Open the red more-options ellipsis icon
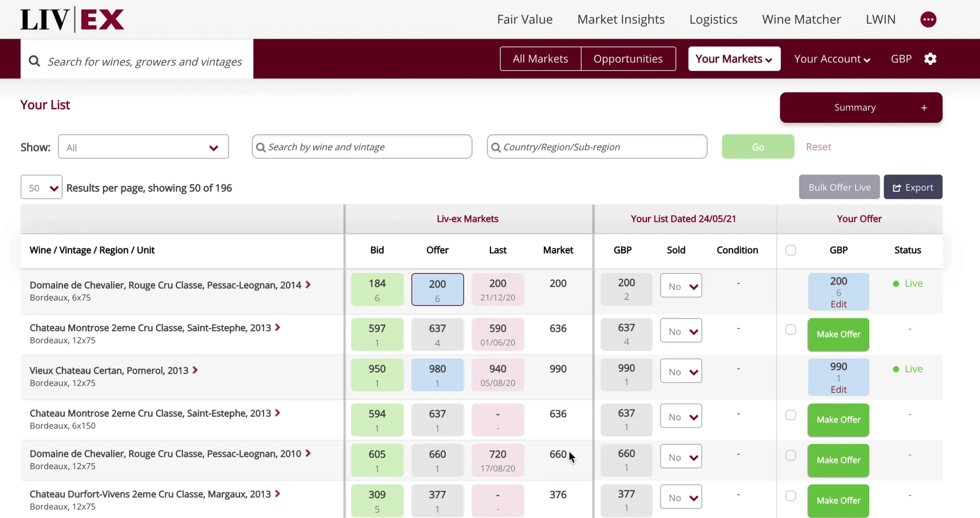 928,19
